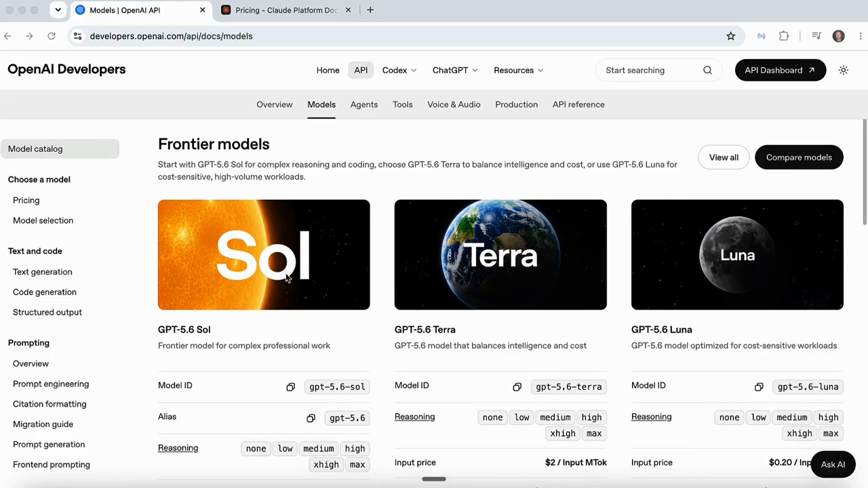Click the Reasoning link under GPT-5.6 Terra
Screen dimensions: 868x488
pos(415,417)
